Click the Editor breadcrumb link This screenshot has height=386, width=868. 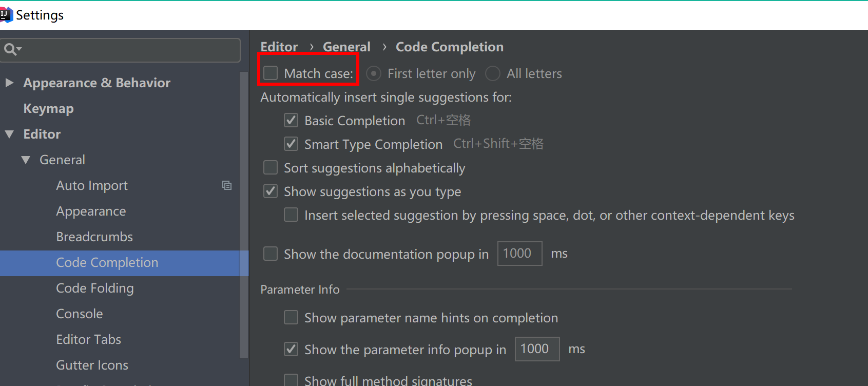pyautogui.click(x=279, y=47)
